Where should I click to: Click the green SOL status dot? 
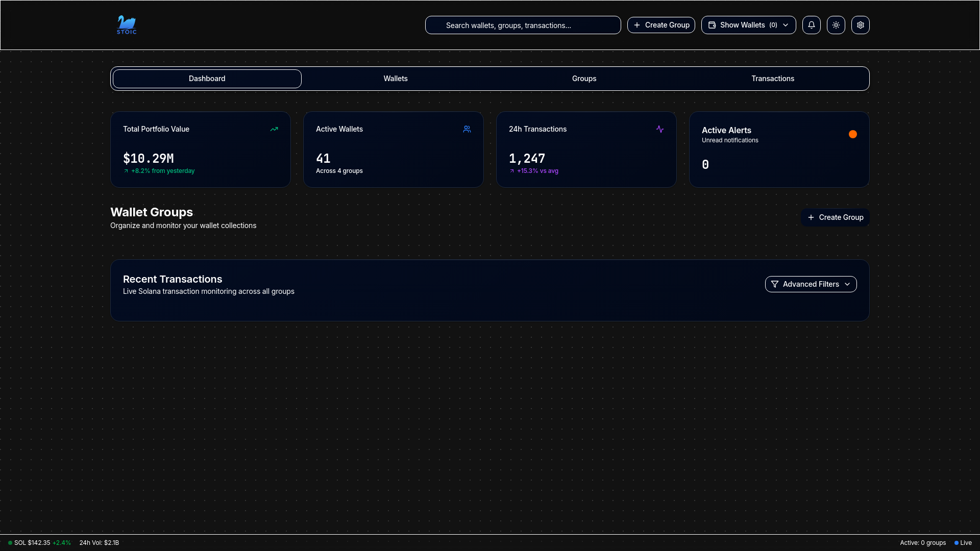pos(10,543)
